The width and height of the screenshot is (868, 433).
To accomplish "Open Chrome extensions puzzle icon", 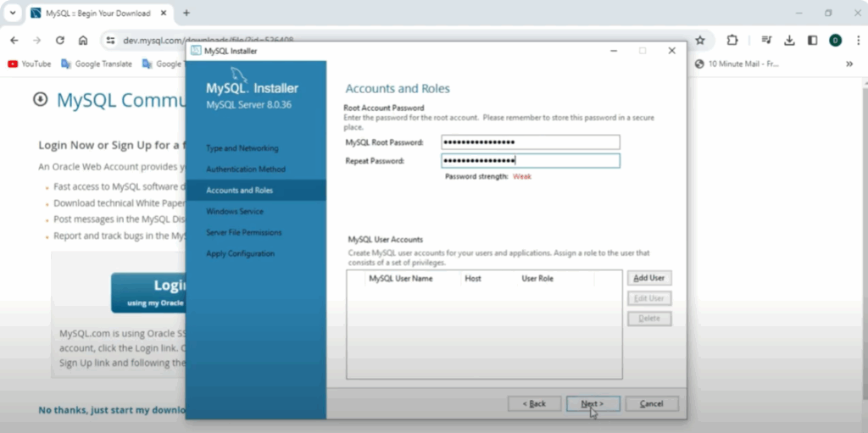I will click(732, 41).
